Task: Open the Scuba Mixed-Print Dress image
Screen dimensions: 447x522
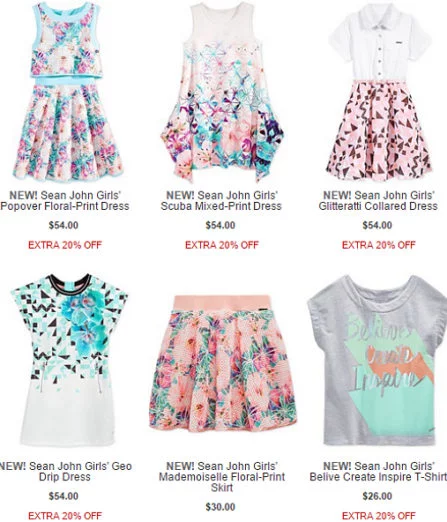Action: coord(222,92)
